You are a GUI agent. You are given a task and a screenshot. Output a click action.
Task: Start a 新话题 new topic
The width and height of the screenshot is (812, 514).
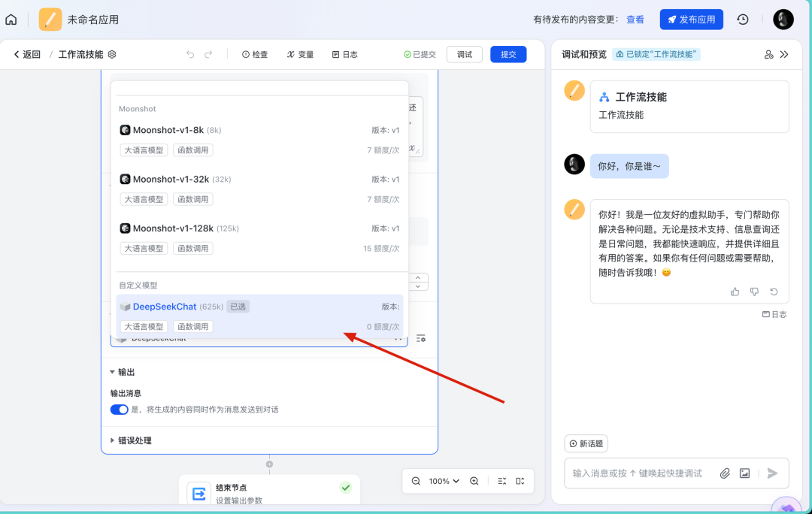tap(586, 443)
